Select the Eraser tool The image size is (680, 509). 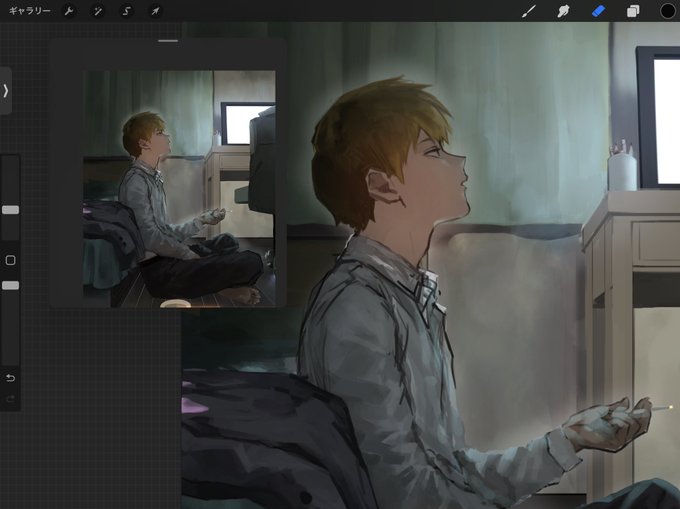tap(598, 11)
